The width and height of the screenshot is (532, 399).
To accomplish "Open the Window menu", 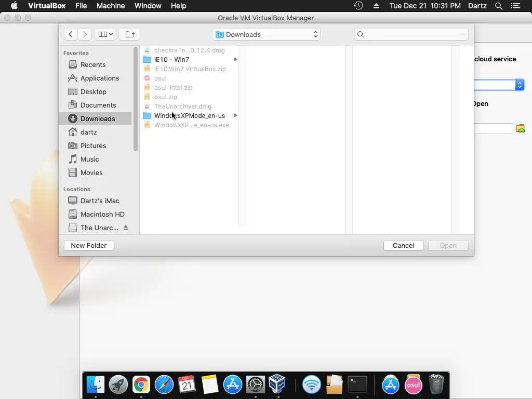I will pos(148,6).
